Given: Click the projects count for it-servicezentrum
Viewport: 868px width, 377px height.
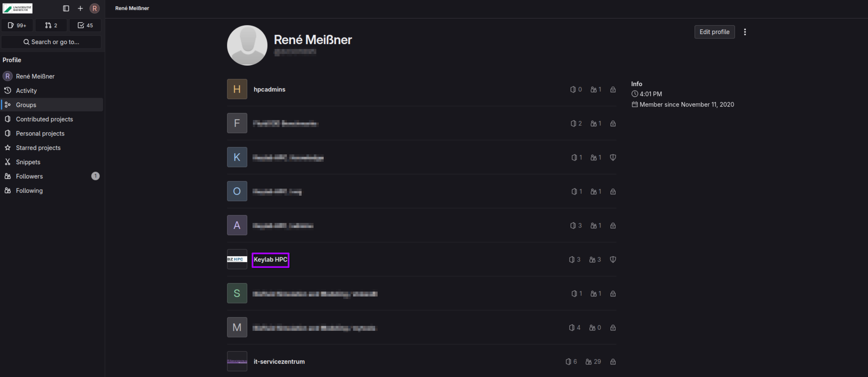Looking at the screenshot, I should tap(571, 362).
